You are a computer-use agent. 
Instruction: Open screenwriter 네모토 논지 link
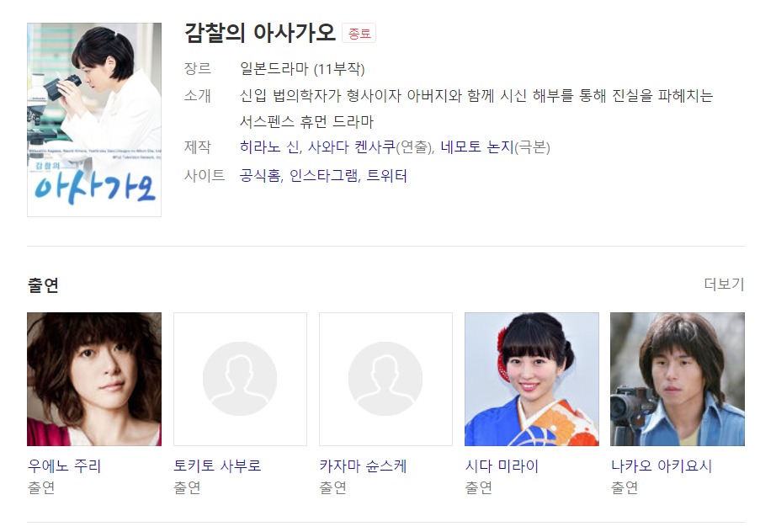pos(477,147)
